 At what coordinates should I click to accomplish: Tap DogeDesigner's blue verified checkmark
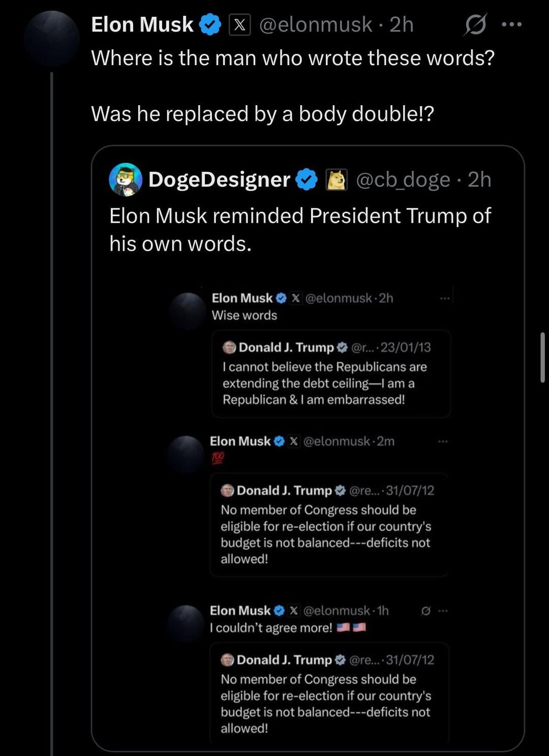click(x=306, y=179)
